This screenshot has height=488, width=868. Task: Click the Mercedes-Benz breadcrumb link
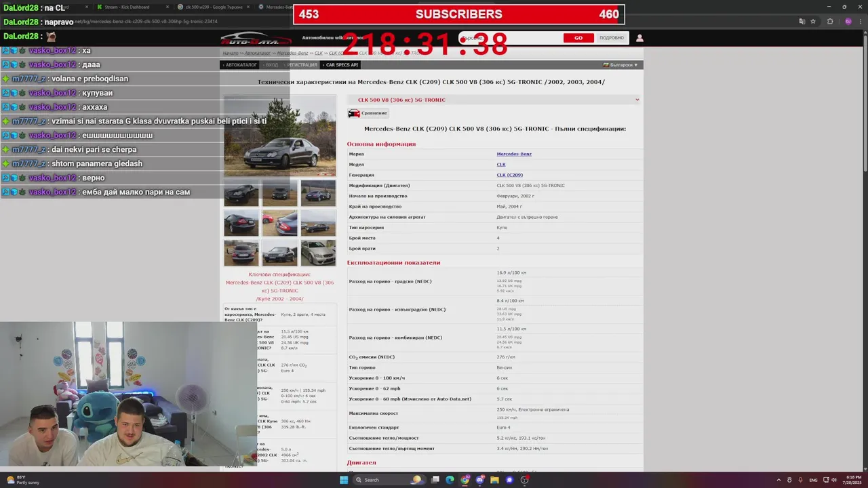293,53
